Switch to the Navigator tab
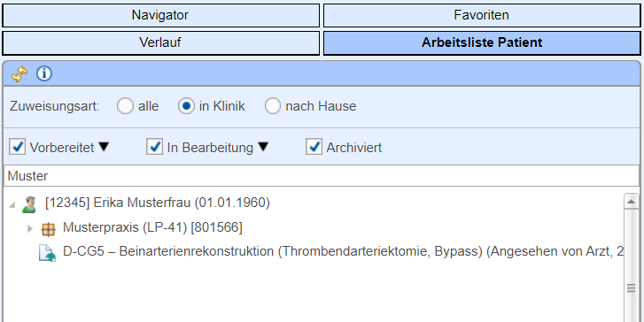644x322 pixels. coord(160,16)
